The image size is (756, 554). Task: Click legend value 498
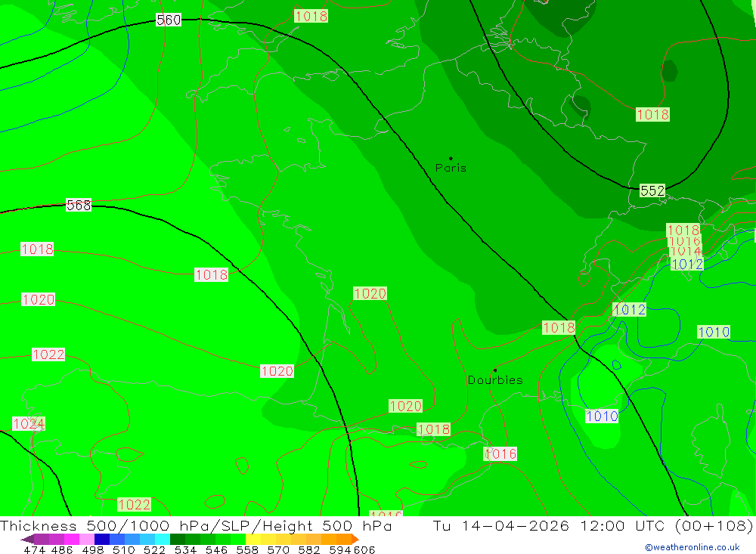(92, 550)
